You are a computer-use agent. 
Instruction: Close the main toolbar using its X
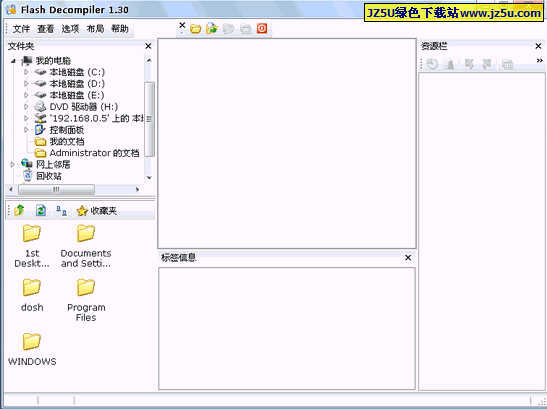(182, 25)
